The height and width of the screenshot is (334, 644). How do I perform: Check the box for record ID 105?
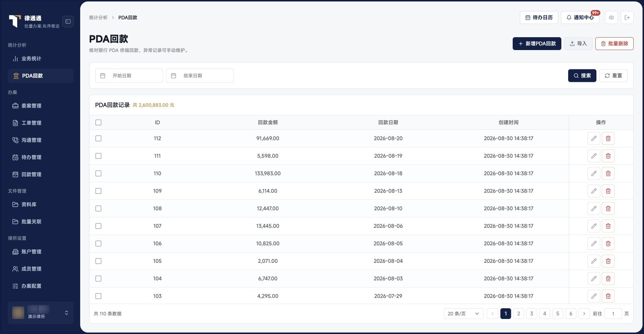point(98,261)
